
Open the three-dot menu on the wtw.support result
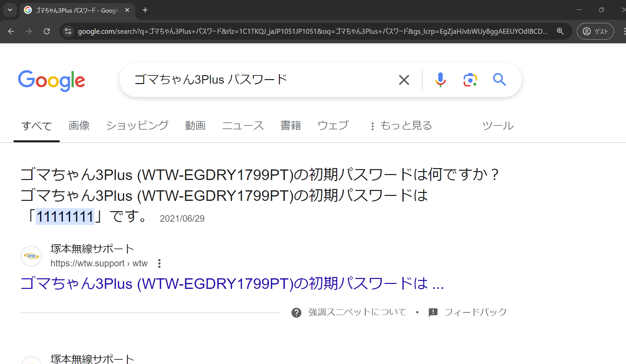click(x=159, y=263)
